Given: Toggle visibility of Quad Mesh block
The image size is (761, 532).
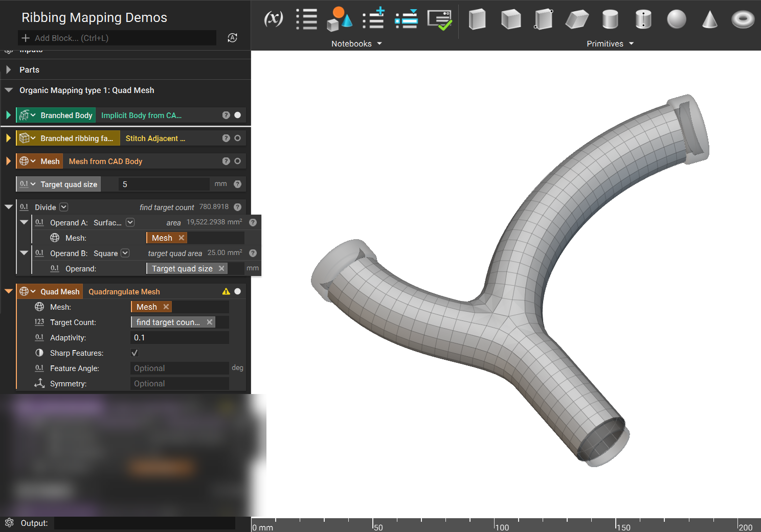Looking at the screenshot, I should pos(237,291).
